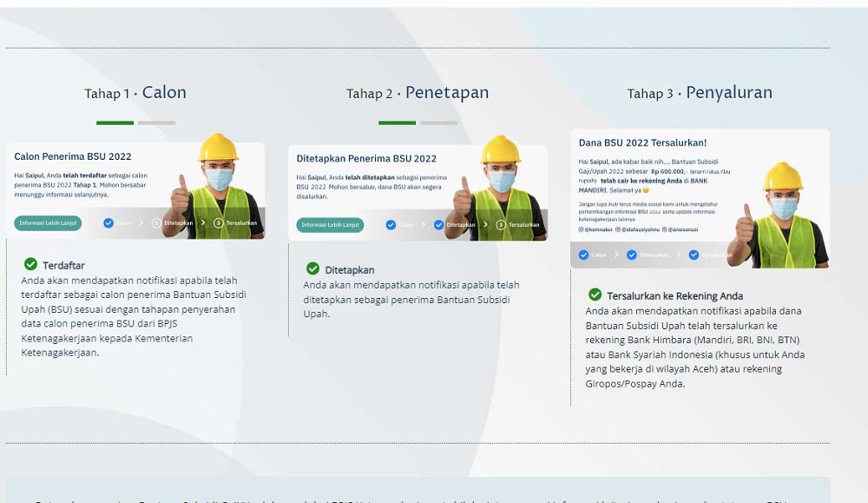This screenshot has width=868, height=503.
Task: Click paragraph mentioning BPJS Ketenagakerjaan kepada Kementerian
Action: [x=134, y=316]
